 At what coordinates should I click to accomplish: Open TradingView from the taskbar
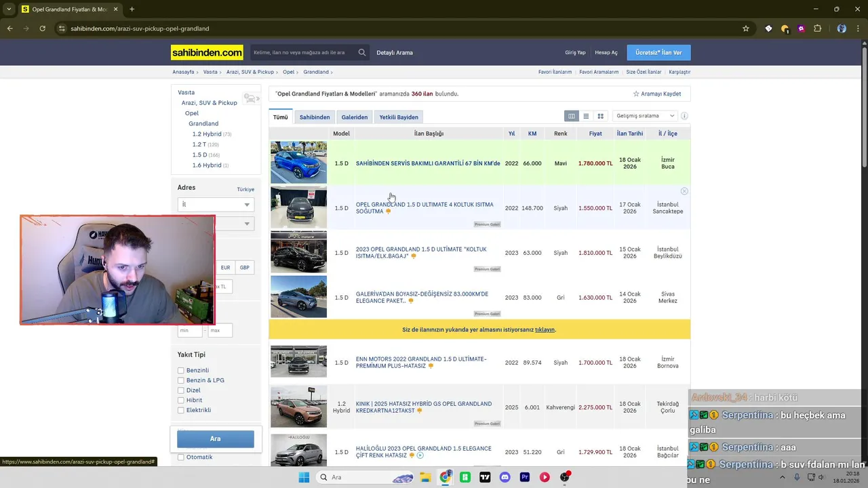485,477
